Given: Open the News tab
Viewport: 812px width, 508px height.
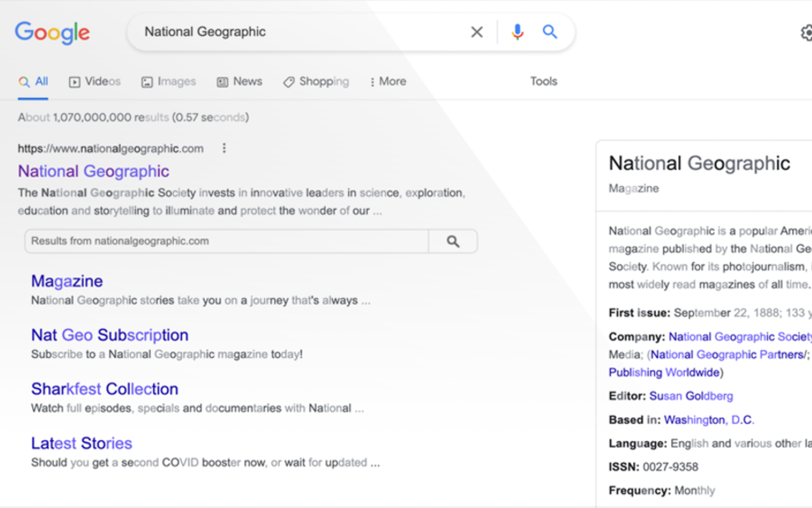Looking at the screenshot, I should tap(240, 81).
